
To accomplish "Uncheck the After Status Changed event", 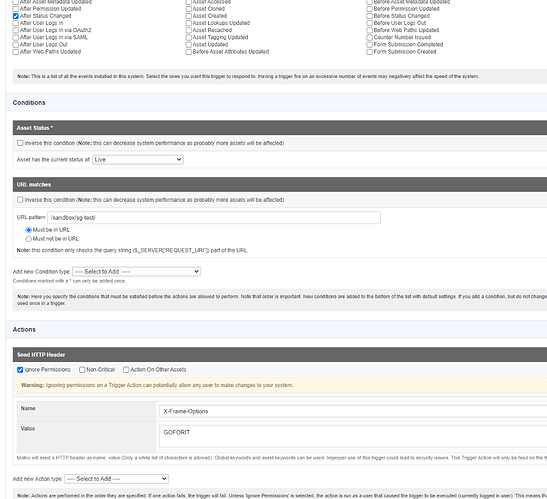I will click(16, 16).
